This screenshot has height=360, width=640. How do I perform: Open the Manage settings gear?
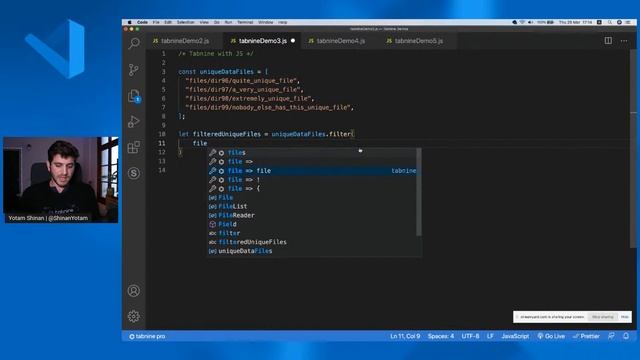(x=133, y=316)
